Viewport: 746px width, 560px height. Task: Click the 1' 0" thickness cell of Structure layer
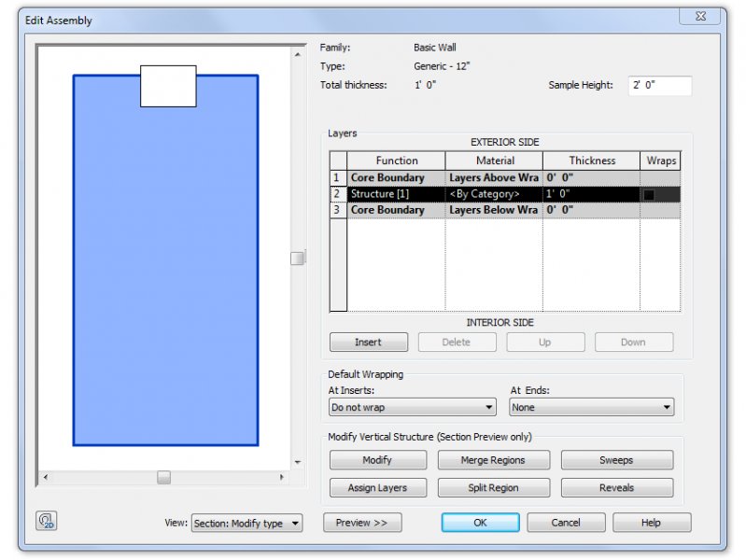click(x=591, y=194)
